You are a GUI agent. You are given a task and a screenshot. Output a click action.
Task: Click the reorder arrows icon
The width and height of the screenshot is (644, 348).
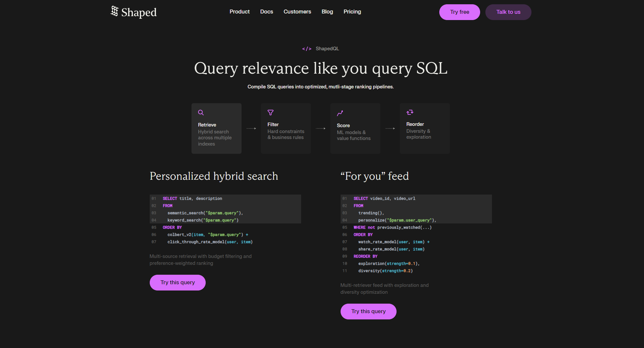point(410,112)
